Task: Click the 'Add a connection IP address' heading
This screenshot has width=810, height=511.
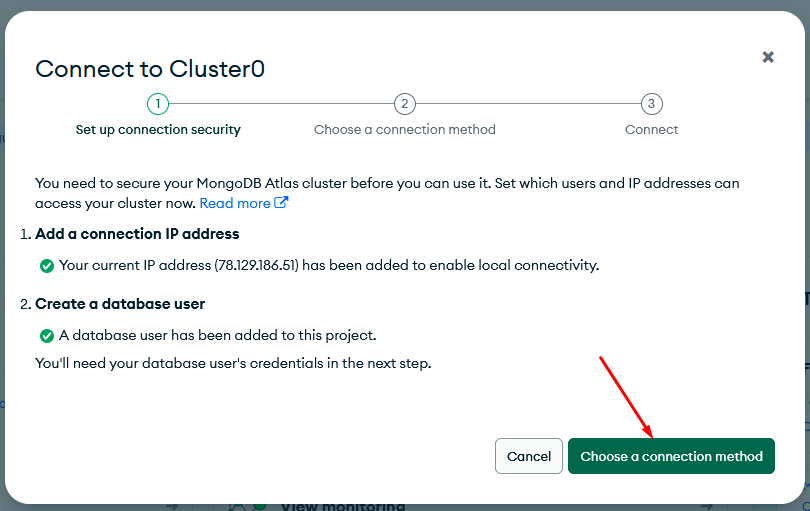Action: pos(137,234)
